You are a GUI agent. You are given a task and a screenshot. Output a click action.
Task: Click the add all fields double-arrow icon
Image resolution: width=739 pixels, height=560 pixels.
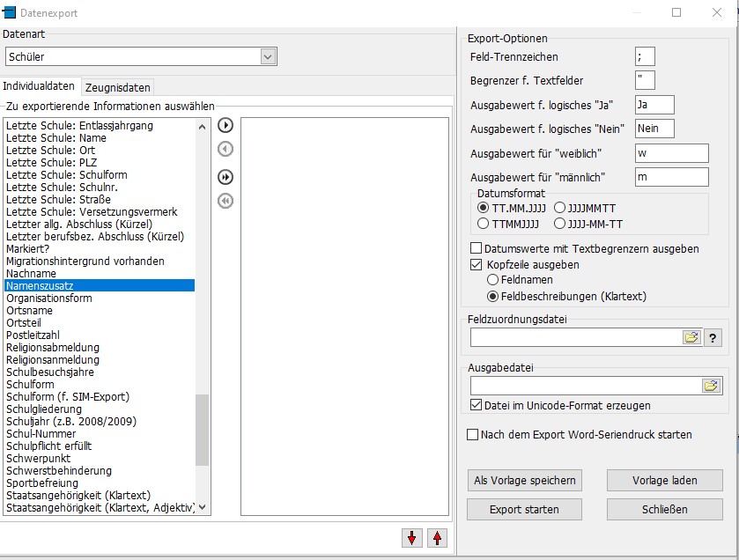tap(225, 177)
